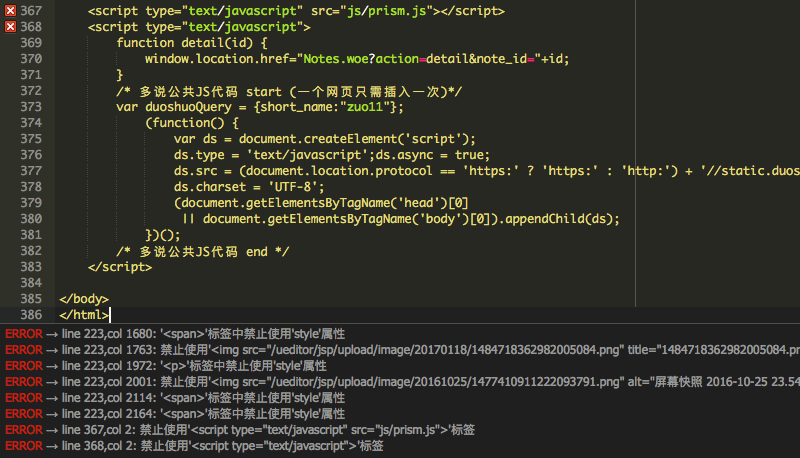Image resolution: width=800 pixels, height=458 pixels.
Task: Open error at line 223, col 2164
Action: point(175,414)
